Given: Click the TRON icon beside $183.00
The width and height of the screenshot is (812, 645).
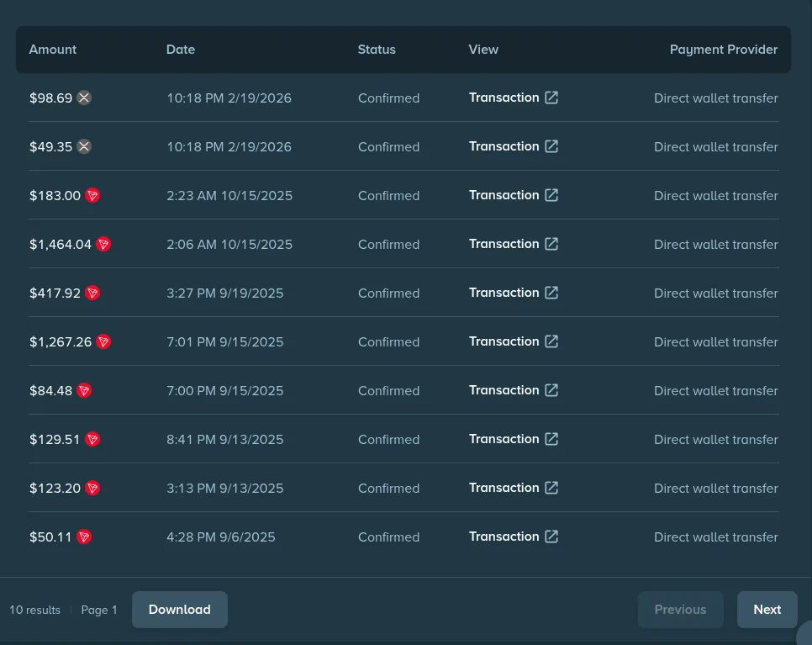Looking at the screenshot, I should pos(92,195).
